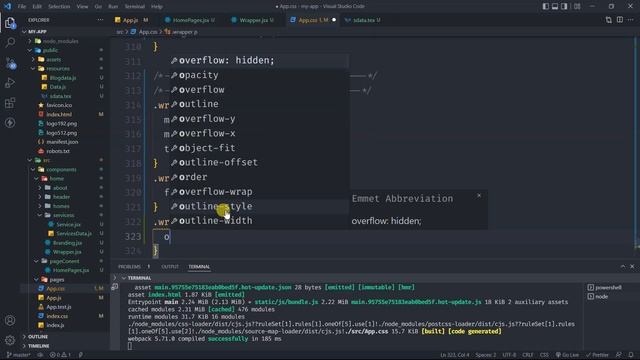Open the Thunder Client lightning icon

pos(10,122)
